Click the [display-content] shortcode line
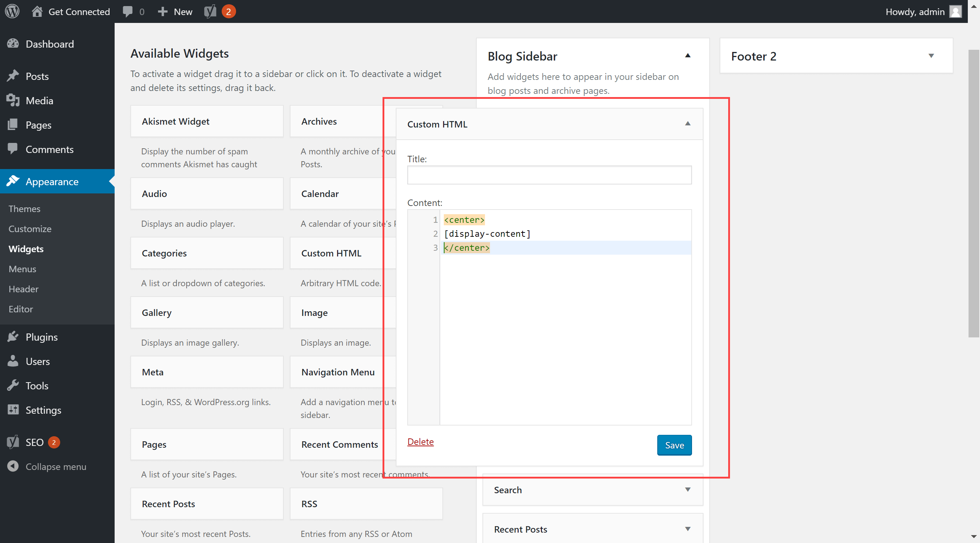980x543 pixels. 487,233
